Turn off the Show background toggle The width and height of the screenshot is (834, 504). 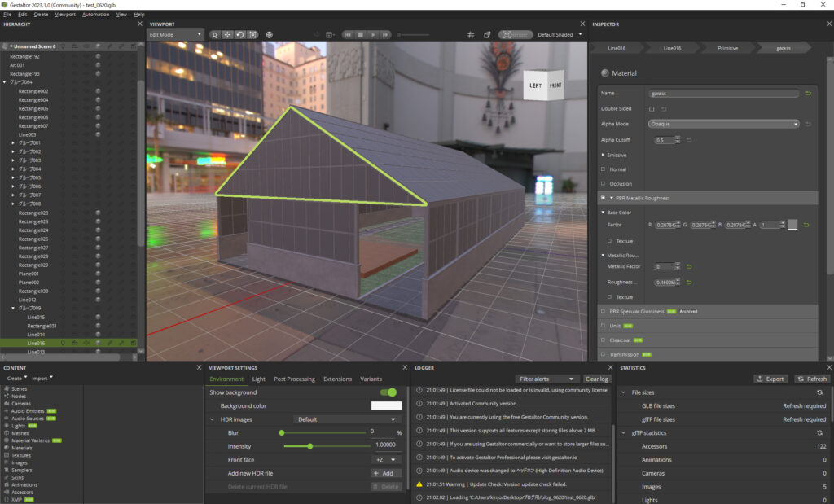tap(388, 392)
